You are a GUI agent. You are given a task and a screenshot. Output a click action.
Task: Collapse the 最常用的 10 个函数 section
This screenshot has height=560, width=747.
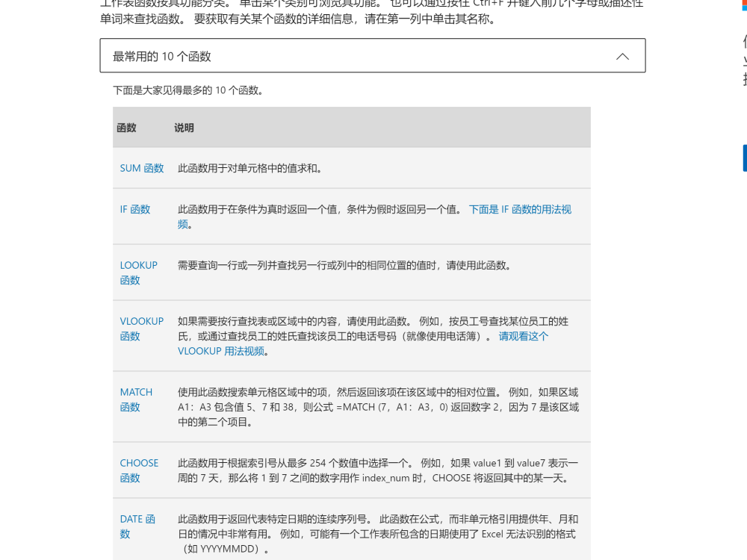pyautogui.click(x=373, y=56)
